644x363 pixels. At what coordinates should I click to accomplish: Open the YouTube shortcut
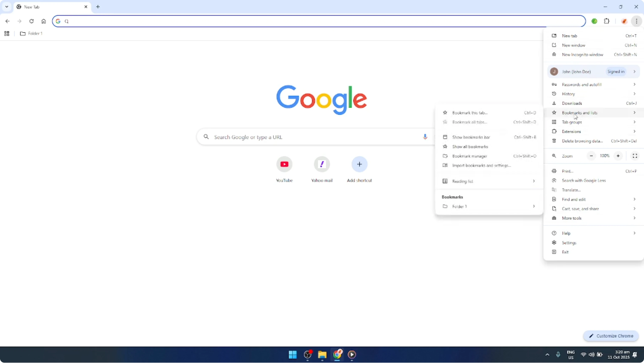(x=284, y=169)
